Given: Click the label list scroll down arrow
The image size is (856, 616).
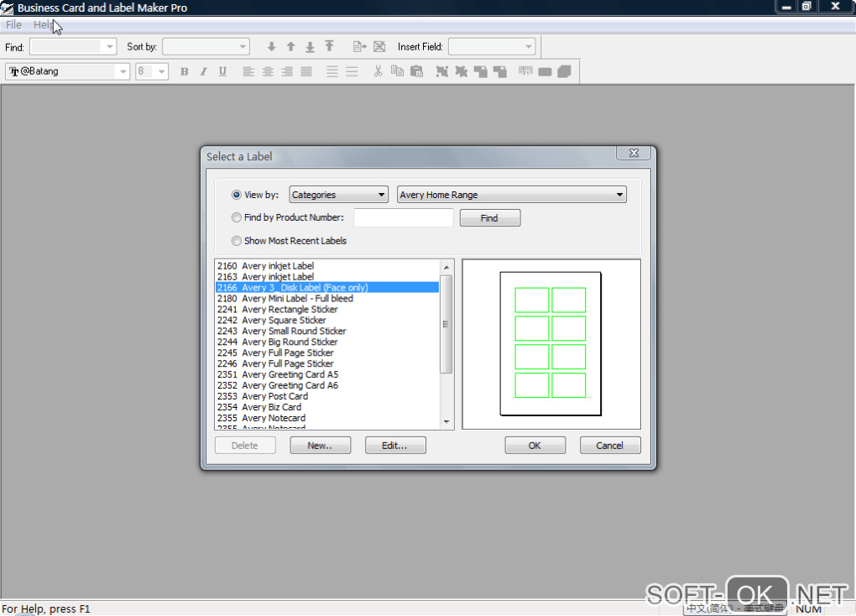Looking at the screenshot, I should pyautogui.click(x=446, y=421).
